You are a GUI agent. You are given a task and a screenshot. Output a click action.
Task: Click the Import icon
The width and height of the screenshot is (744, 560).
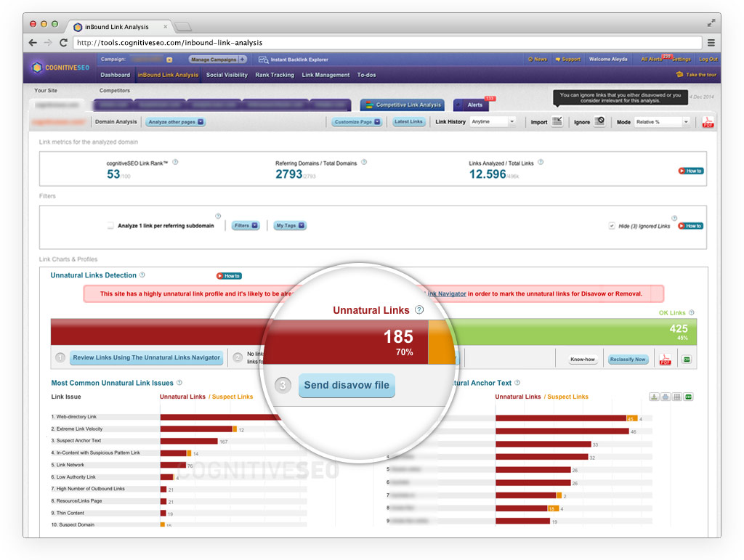[557, 121]
